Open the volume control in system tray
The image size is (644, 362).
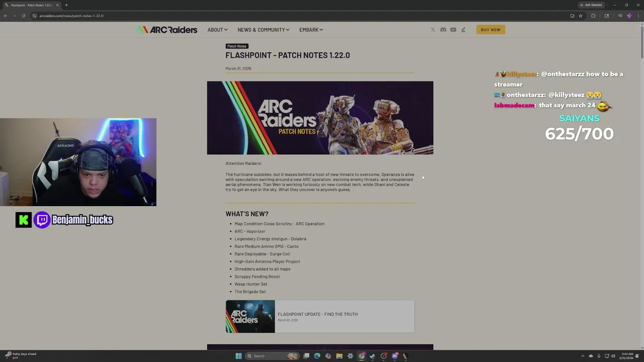coord(613,356)
